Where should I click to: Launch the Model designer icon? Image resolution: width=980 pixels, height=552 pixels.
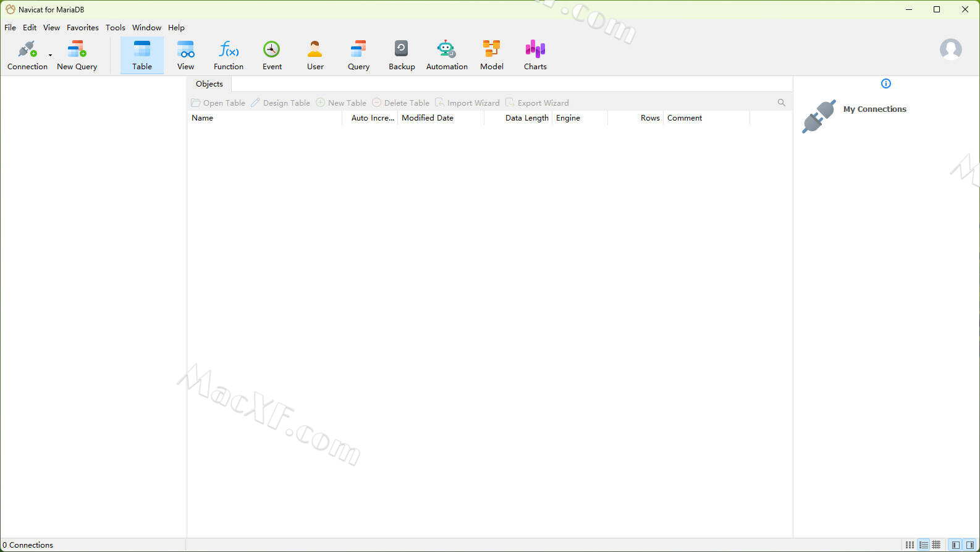(x=492, y=49)
